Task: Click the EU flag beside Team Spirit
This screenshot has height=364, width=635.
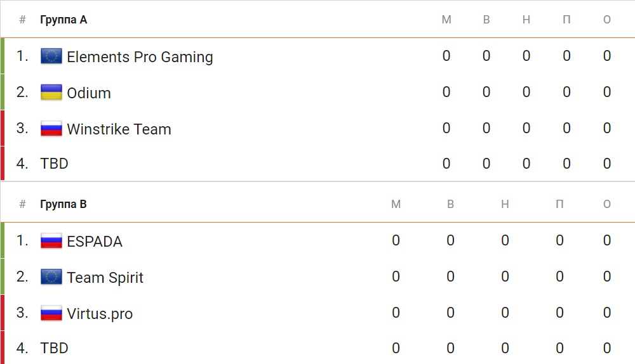Action: pos(51,277)
